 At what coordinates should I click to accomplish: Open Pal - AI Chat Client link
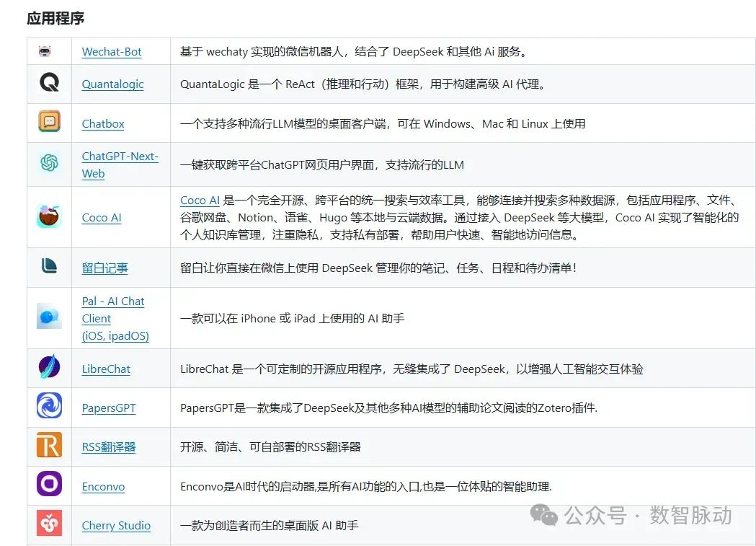115,318
